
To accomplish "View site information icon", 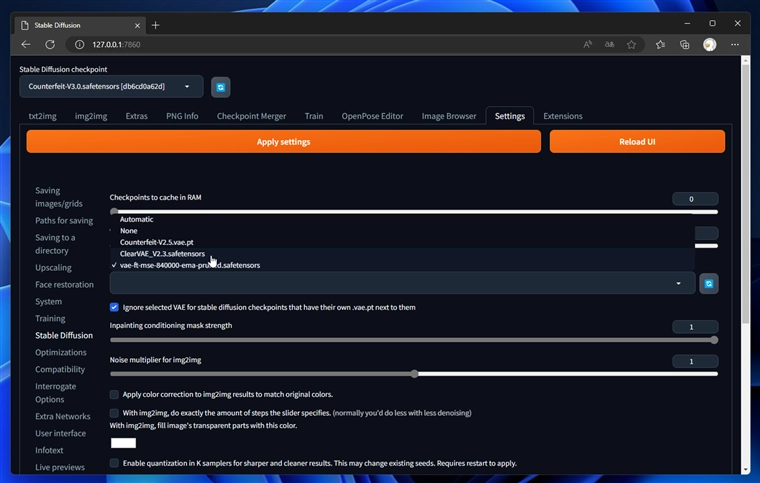I will 79,45.
